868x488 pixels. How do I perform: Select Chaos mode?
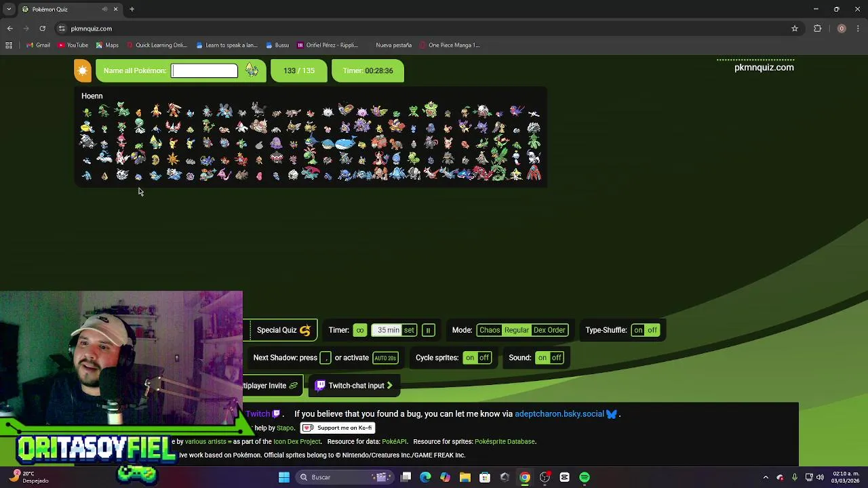point(490,330)
